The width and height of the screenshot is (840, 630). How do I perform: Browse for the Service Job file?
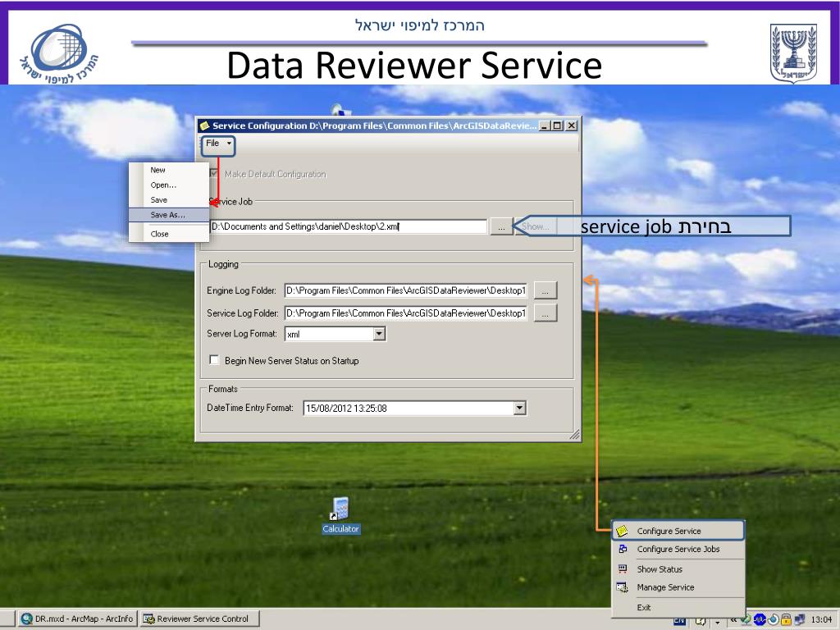click(501, 227)
